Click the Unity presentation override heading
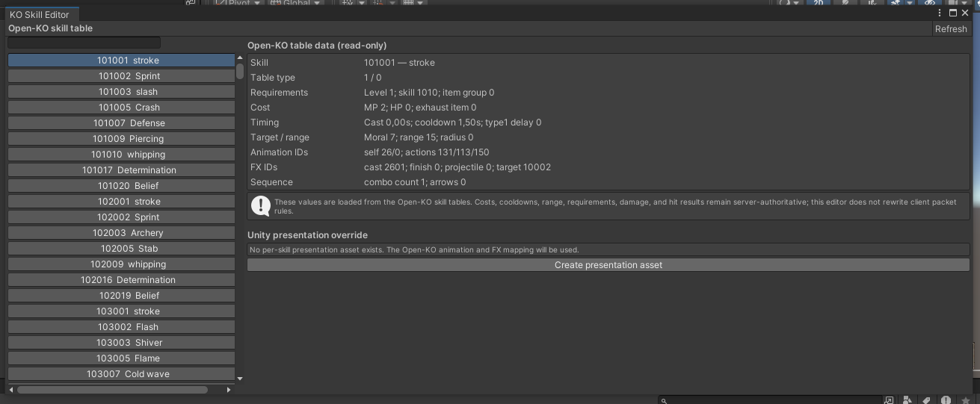This screenshot has width=980, height=404. (308, 235)
